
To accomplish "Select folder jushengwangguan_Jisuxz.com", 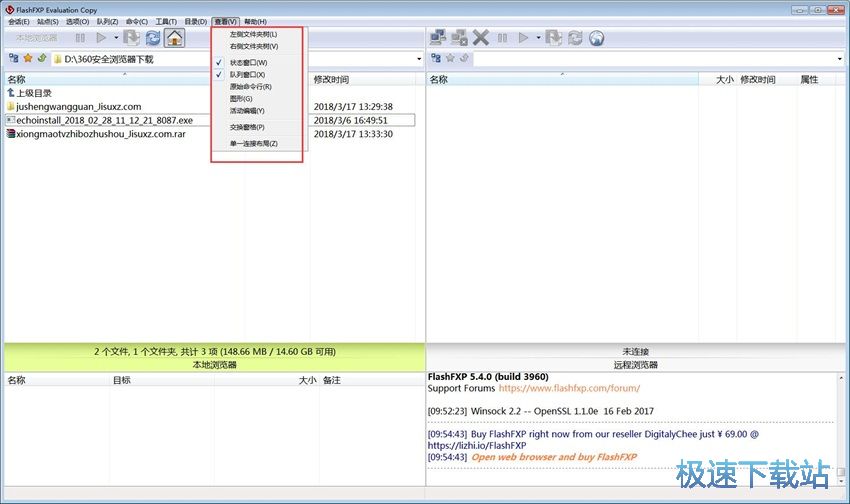I will pos(74,106).
